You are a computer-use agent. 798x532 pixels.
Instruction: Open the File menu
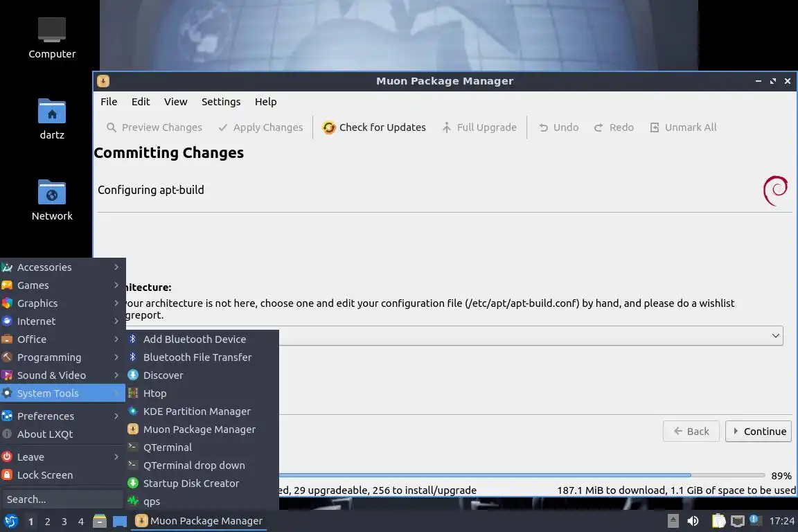(109, 102)
